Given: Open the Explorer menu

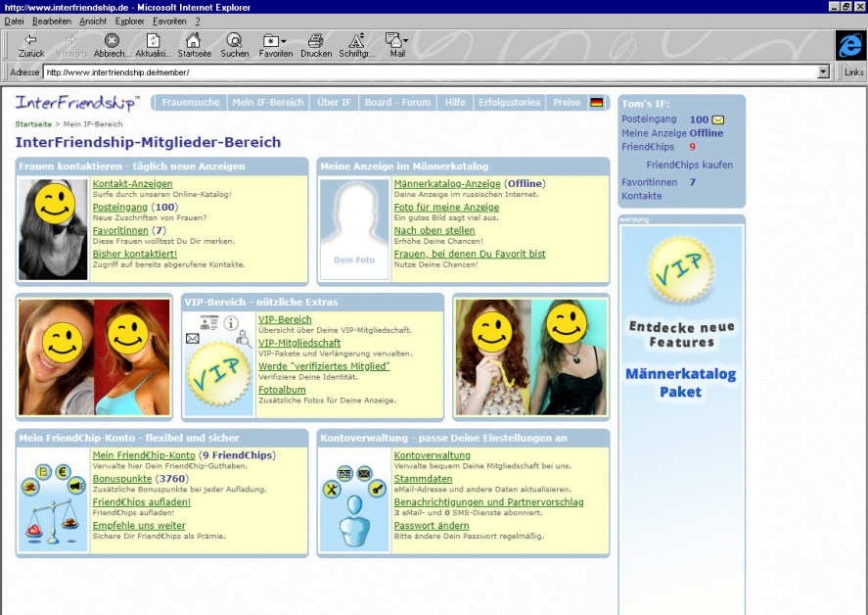Looking at the screenshot, I should click(129, 21).
